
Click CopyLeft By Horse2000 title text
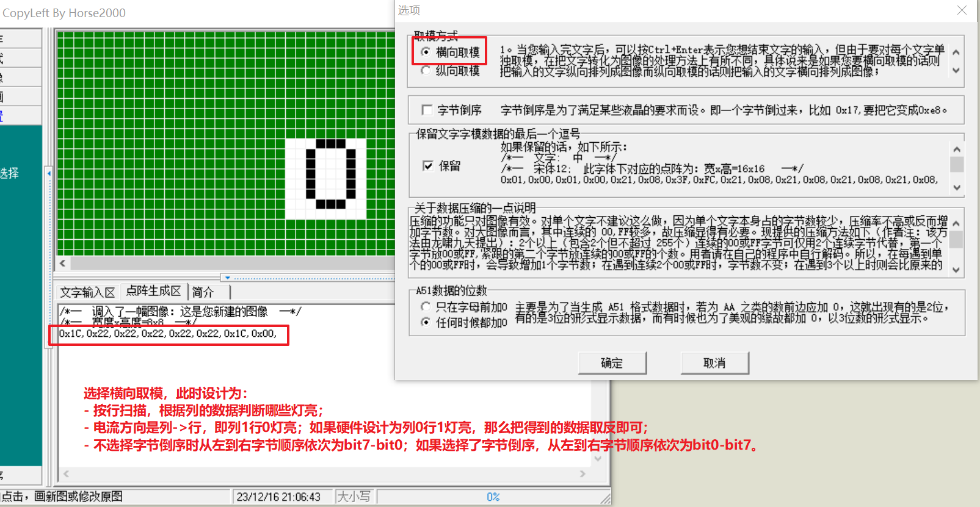click(64, 13)
